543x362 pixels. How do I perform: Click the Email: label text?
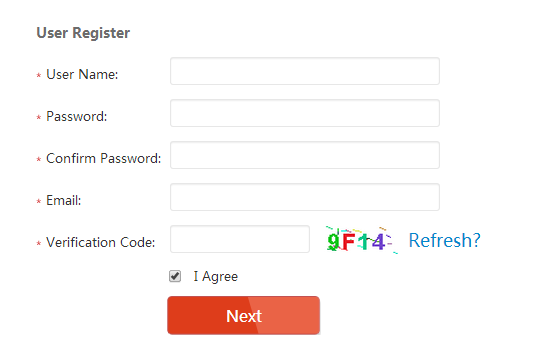click(63, 201)
